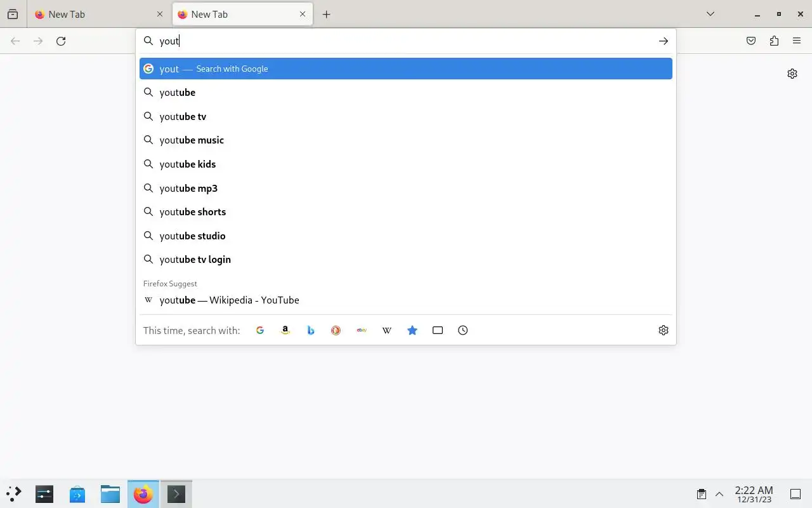
Task: Reload the current page
Action: coord(61,41)
